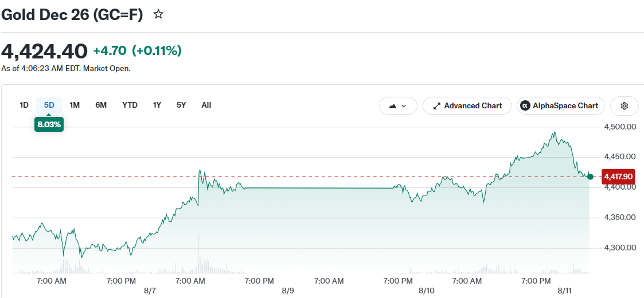
Task: Click the 8/11 date label
Action: coord(565,291)
